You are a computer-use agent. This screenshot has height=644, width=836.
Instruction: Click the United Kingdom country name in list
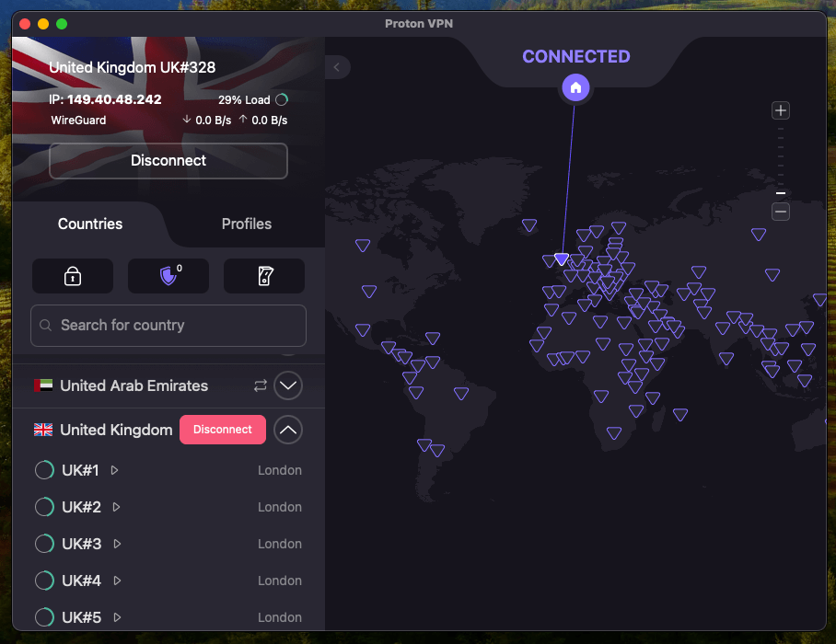coord(116,430)
